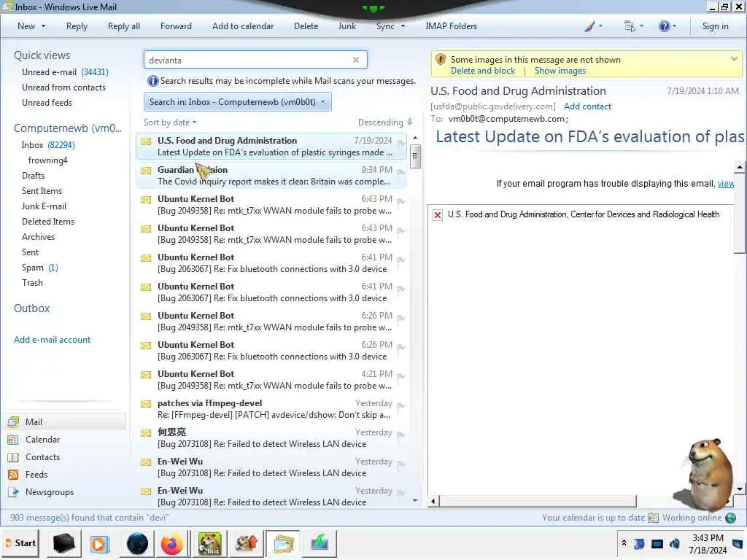Click envelope icon of Guardian Opinion email
This screenshot has width=747, height=560.
[146, 171]
